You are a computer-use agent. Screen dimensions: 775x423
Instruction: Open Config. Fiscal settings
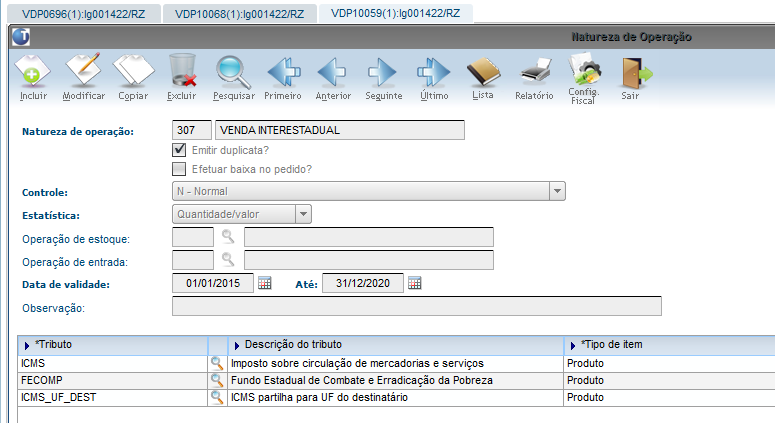click(584, 70)
